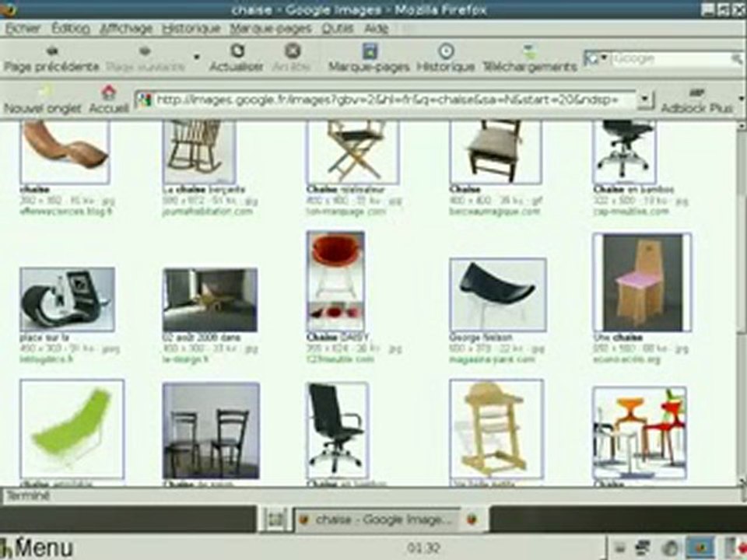Open the rocking chair thumbnail
This screenshot has height=560, width=747.
point(199,152)
